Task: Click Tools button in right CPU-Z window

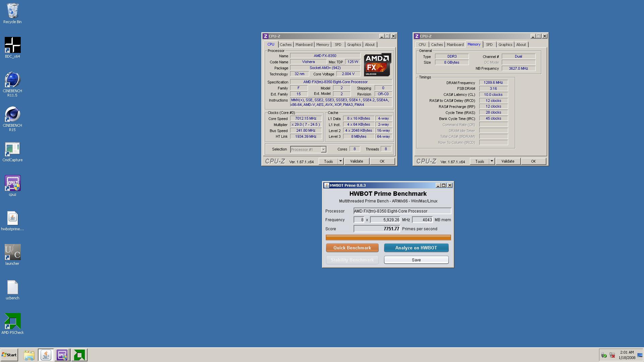Action: coord(480,161)
